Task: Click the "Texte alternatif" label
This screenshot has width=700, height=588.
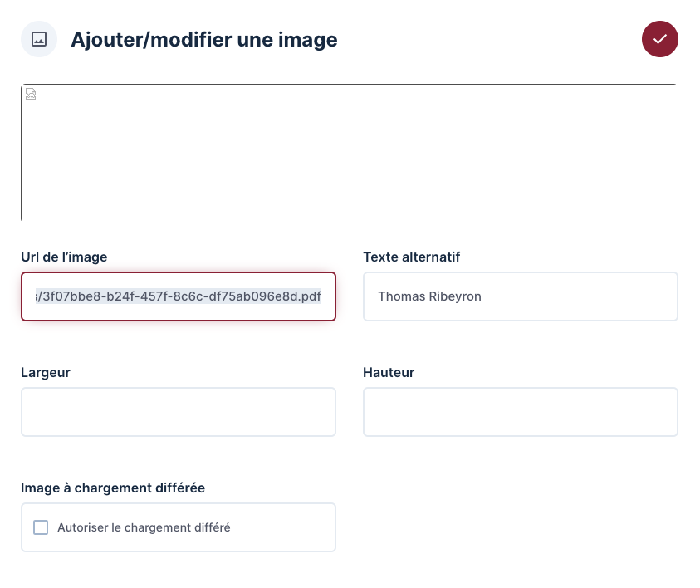Action: pyautogui.click(x=412, y=257)
